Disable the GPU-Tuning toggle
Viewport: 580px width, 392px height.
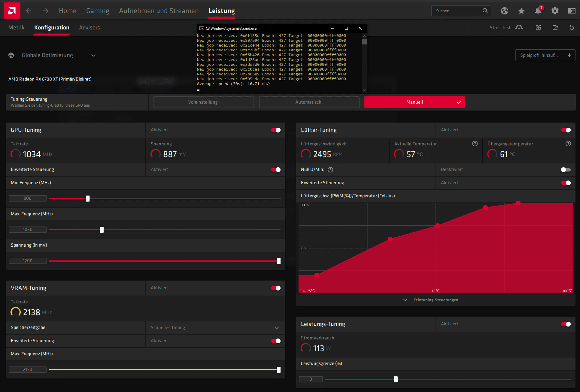[x=275, y=130]
